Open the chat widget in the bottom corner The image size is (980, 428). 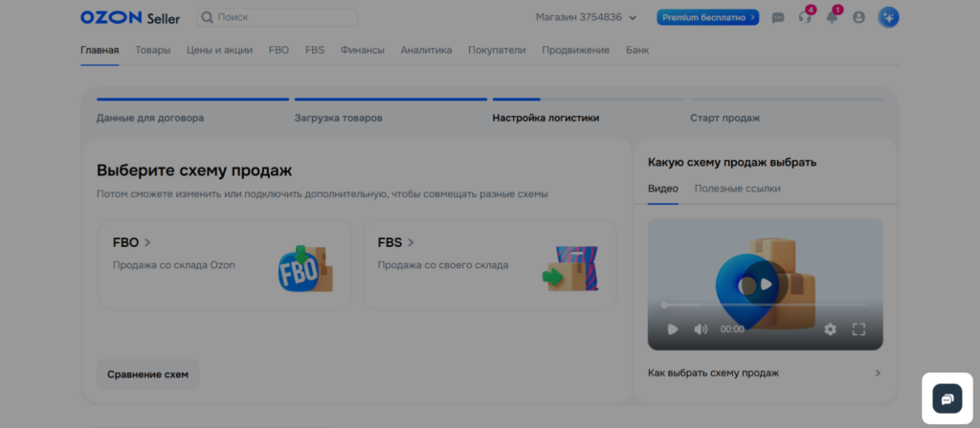[947, 398]
